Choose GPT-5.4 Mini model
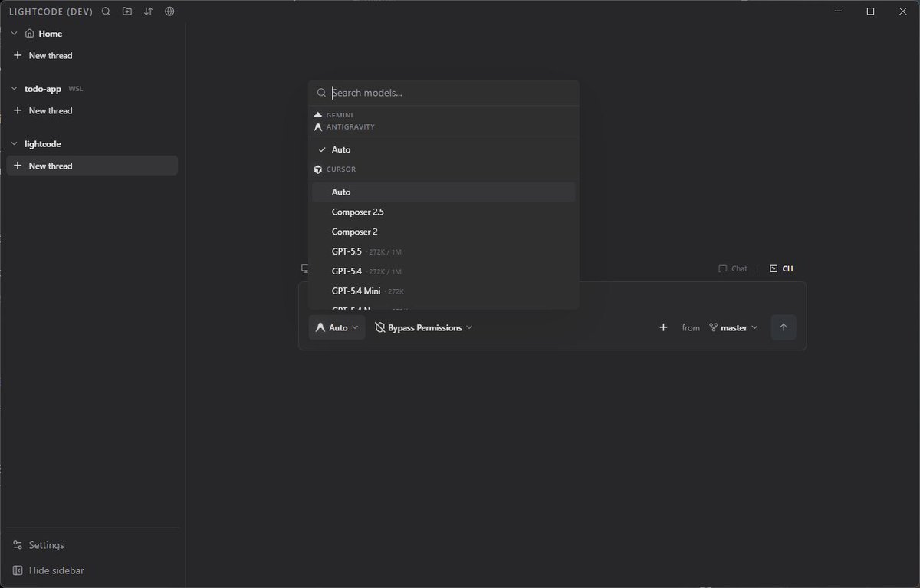This screenshot has height=588, width=920. [x=443, y=291]
